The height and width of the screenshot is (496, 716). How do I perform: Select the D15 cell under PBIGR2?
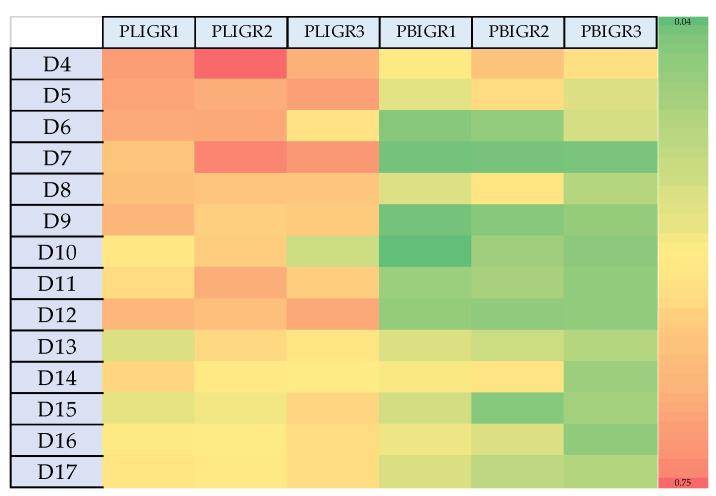click(517, 408)
